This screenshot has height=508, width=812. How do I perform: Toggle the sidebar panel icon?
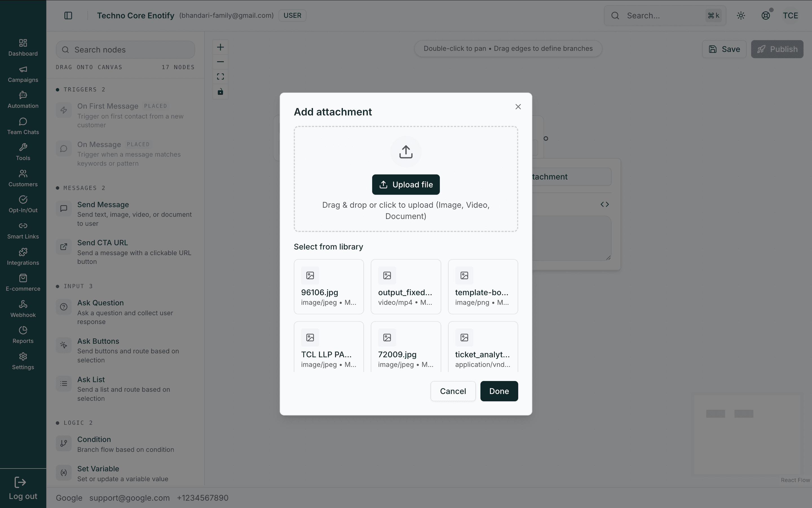[68, 16]
